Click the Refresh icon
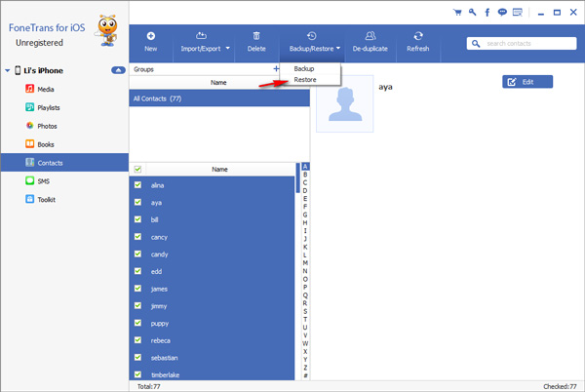This screenshot has width=585, height=392. coord(418,36)
